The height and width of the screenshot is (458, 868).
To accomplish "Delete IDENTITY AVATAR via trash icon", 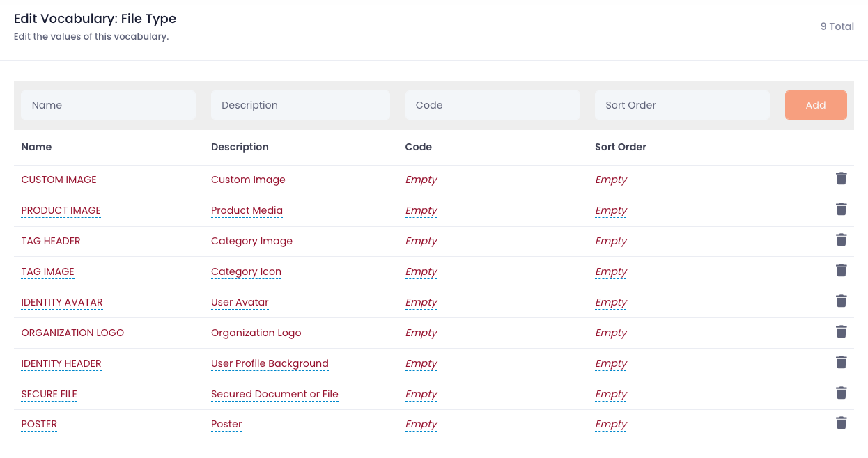I will (841, 301).
